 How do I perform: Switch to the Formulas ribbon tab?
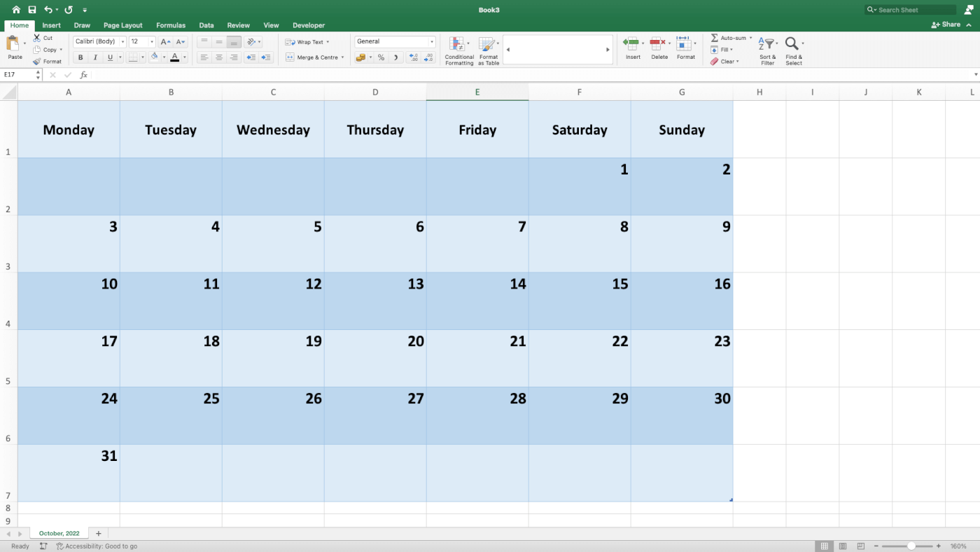tap(171, 25)
